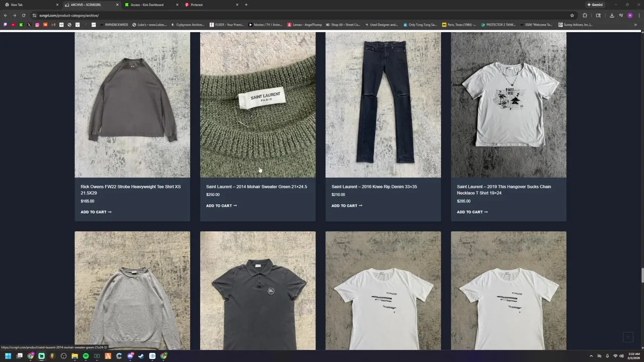This screenshot has height=362, width=644.
Task: Click the This Hangover Sucks Chain Necklace title
Action: [504, 190]
